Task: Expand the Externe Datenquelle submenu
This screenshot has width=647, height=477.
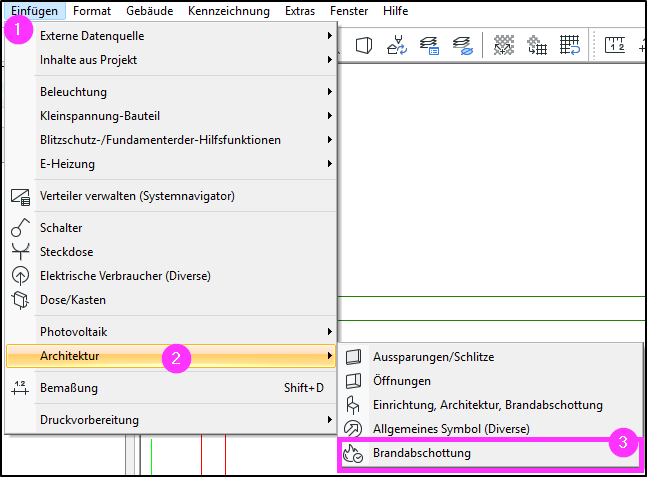Action: (x=329, y=36)
